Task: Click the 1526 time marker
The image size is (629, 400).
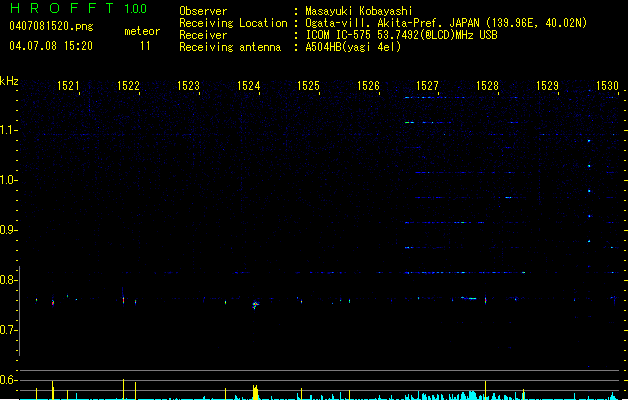Action: (368, 86)
